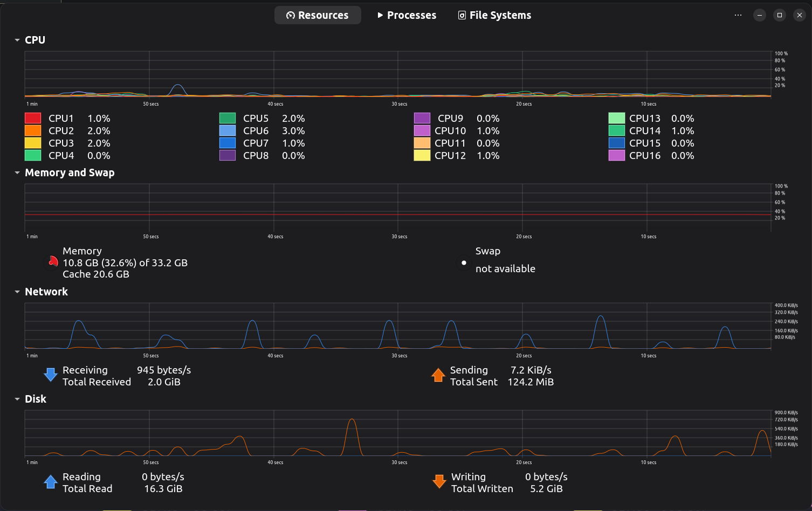This screenshot has width=812, height=511.
Task: Click the CPU7 blue color swatch
Action: (228, 143)
